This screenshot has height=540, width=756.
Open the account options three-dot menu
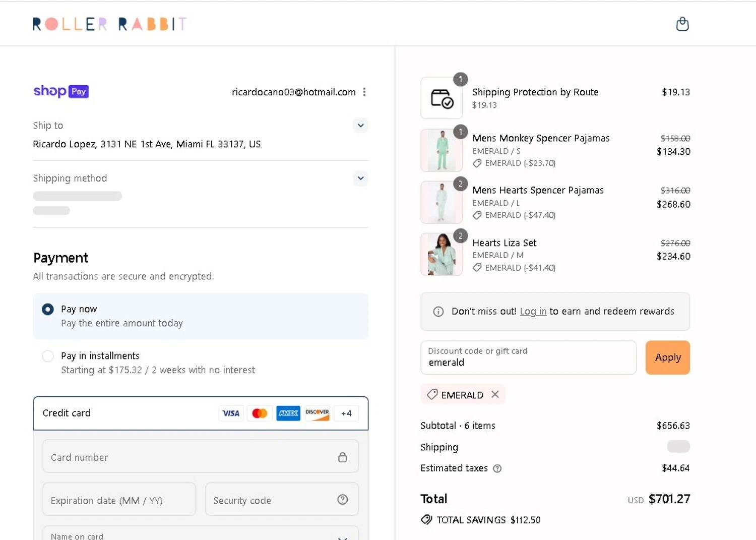tap(364, 92)
